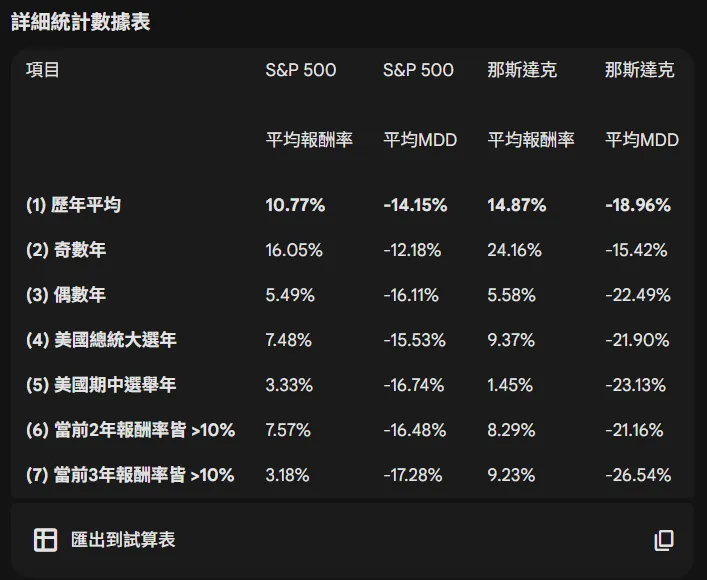Select the -18.96% cell
The height and width of the screenshot is (580, 707).
(637, 205)
